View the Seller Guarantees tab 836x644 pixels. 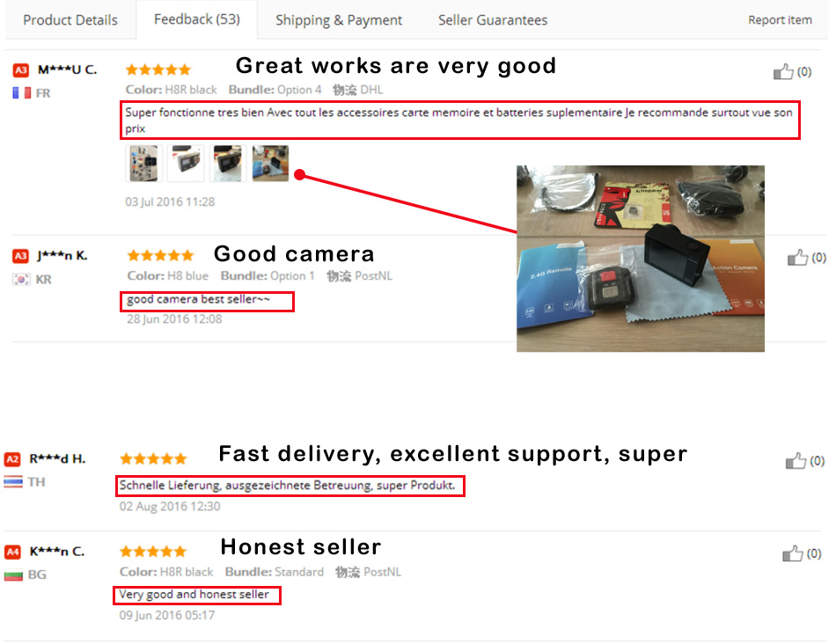click(x=493, y=20)
